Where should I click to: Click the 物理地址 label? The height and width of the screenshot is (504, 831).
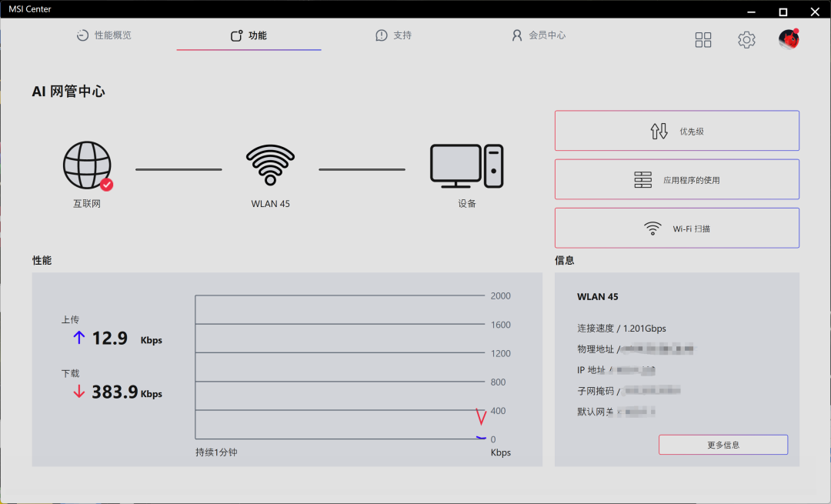(x=595, y=349)
